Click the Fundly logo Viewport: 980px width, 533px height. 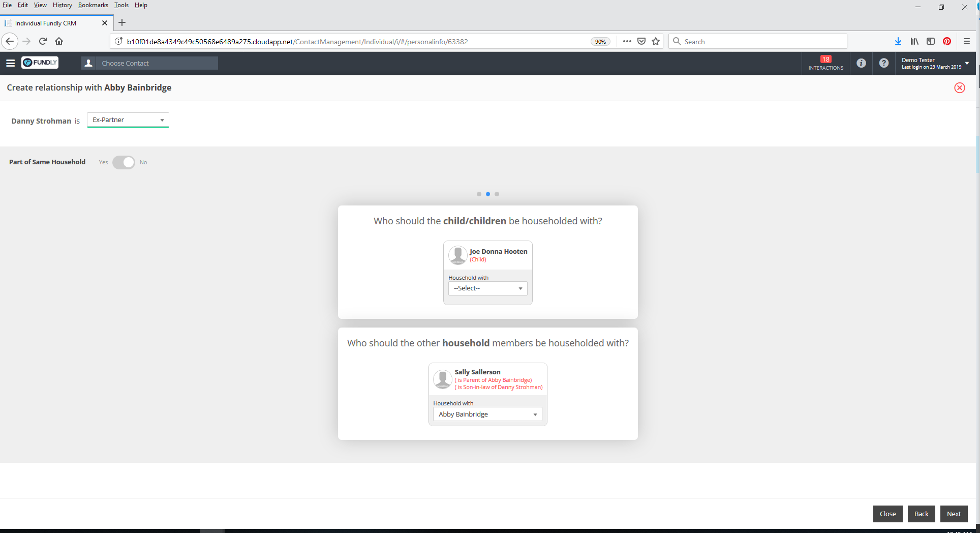[40, 63]
